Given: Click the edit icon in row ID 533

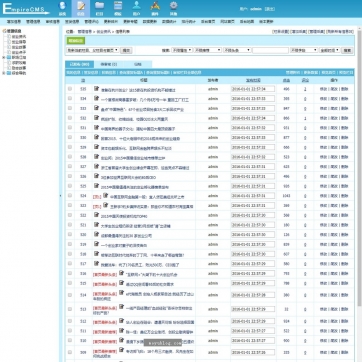Looking at the screenshot, I should pyautogui.click(x=96, y=108).
